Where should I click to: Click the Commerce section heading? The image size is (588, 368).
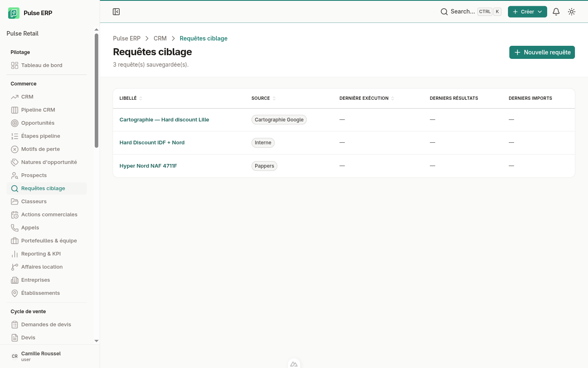(24, 84)
